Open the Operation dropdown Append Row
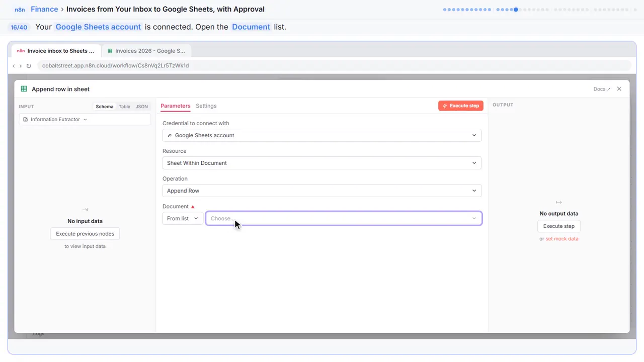Screen dimensions: 644x362 pyautogui.click(x=322, y=191)
